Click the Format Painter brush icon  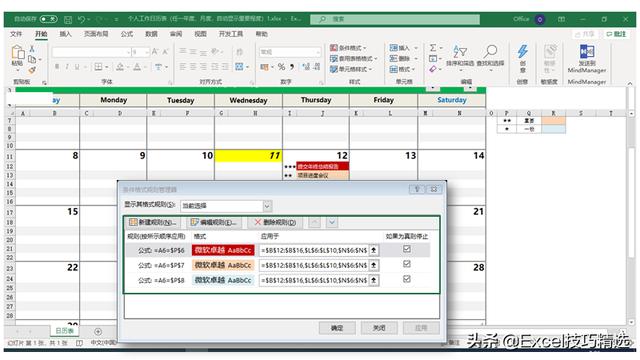click(32, 70)
